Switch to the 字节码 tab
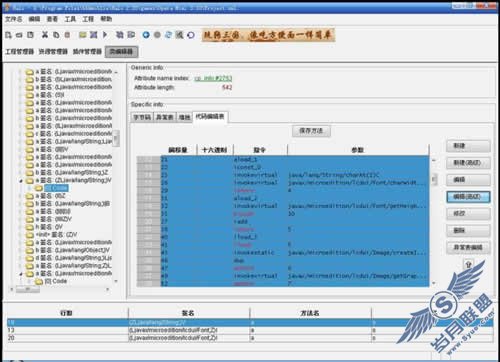 (x=142, y=117)
